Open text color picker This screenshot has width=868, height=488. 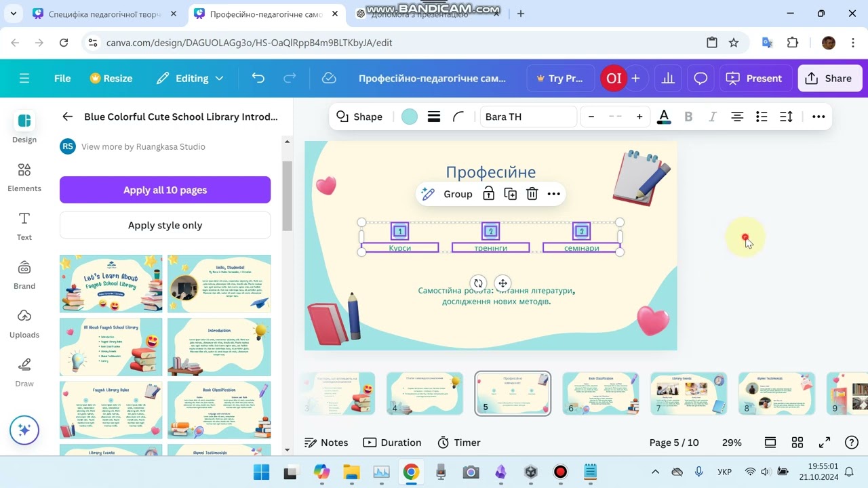coord(665,117)
